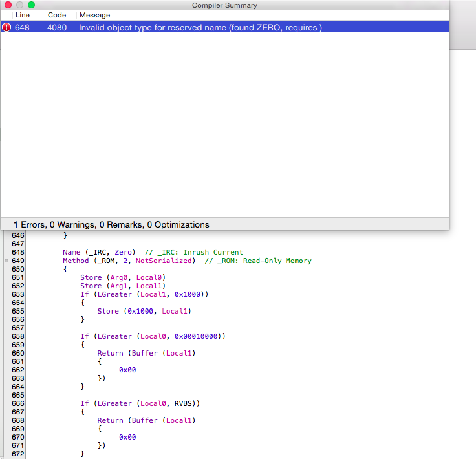
Task: Click the _IRC: Inrush Current comment
Action: pyautogui.click(x=194, y=252)
